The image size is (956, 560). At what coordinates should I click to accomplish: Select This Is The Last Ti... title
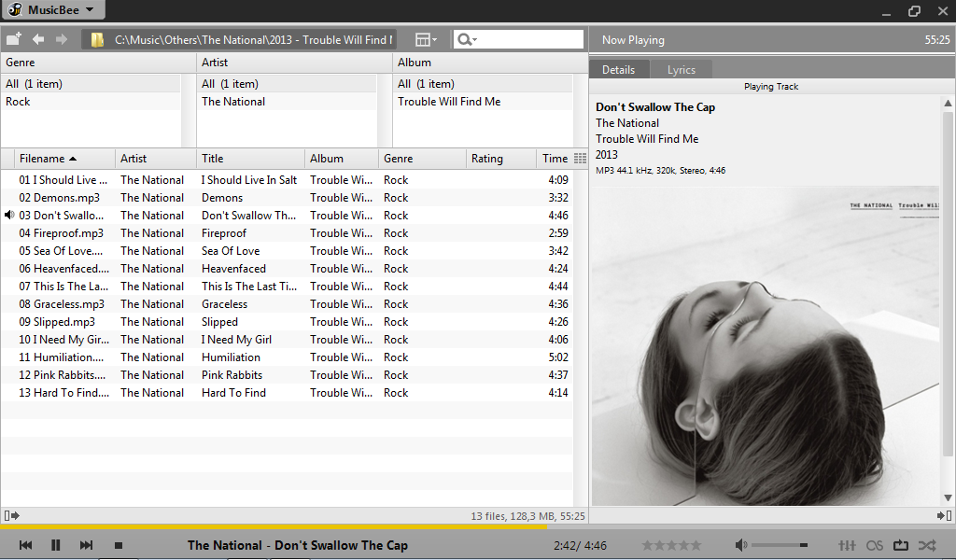pyautogui.click(x=249, y=287)
